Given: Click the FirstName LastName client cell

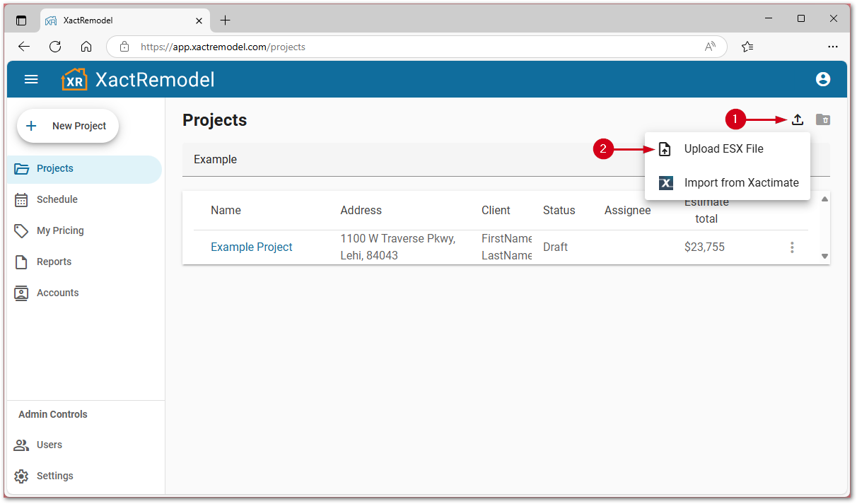Looking at the screenshot, I should 507,247.
